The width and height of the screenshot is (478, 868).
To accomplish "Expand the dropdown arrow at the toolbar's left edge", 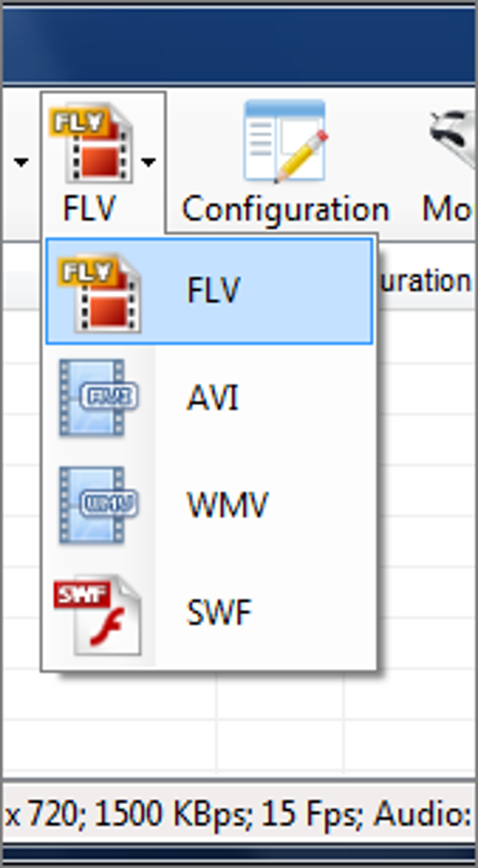I will pos(21,163).
